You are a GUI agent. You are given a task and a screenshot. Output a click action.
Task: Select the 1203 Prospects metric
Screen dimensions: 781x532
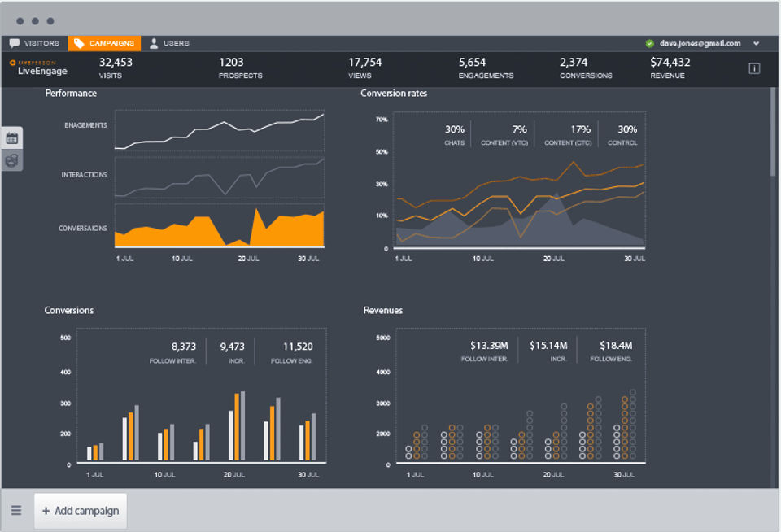click(241, 68)
